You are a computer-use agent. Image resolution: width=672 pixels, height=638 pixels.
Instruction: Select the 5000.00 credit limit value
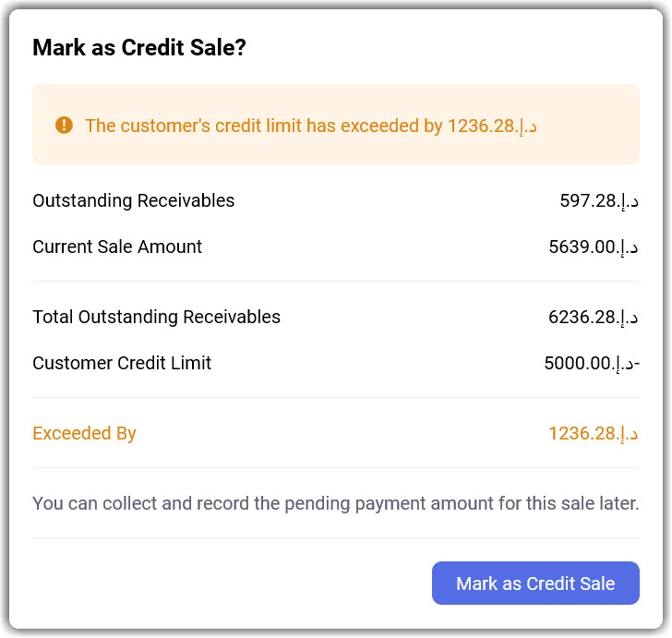(592, 363)
